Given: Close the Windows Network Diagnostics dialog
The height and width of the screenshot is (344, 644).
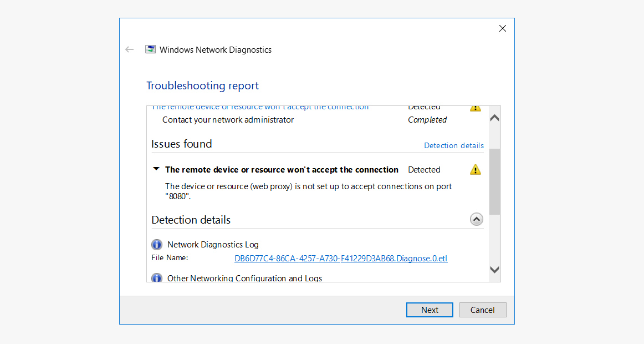Looking at the screenshot, I should point(502,28).
